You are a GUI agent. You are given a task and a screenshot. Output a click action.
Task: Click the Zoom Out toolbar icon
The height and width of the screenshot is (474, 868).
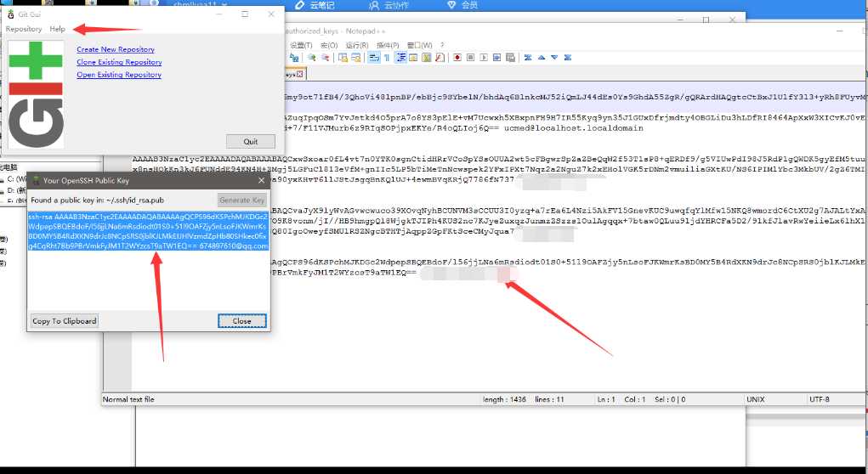[x=325, y=58]
